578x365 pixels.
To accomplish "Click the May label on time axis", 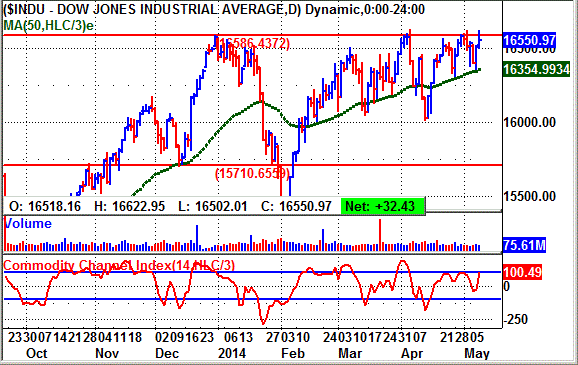I will (477, 353).
